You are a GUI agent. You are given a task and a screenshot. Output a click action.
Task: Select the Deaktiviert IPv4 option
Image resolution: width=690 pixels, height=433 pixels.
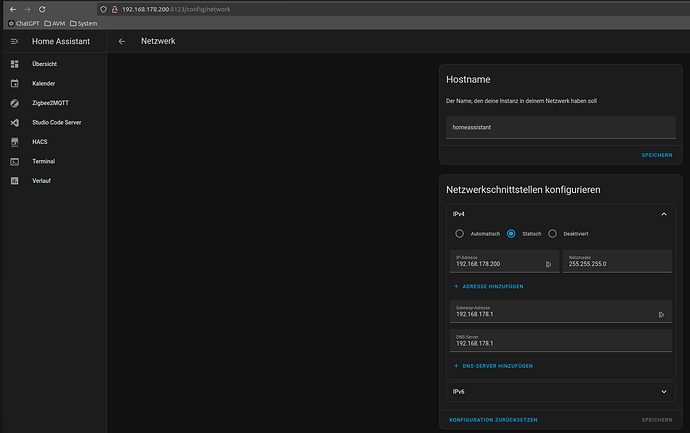[552, 234]
